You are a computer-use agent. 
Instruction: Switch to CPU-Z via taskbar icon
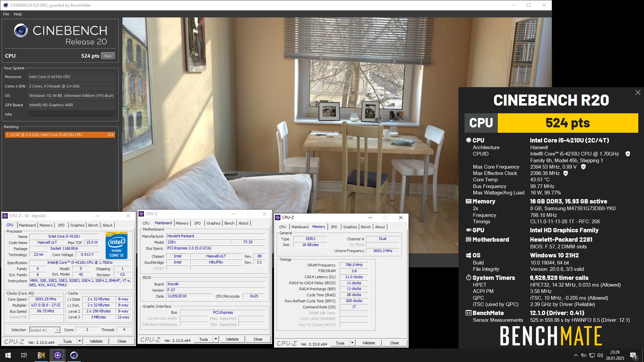pyautogui.click(x=57, y=355)
